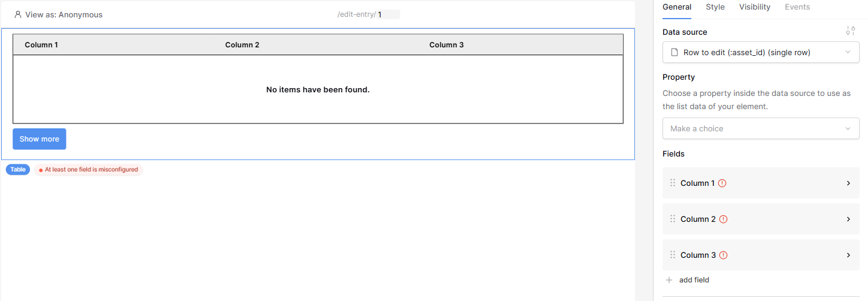
Task: Open the Data source dropdown
Action: click(x=761, y=53)
